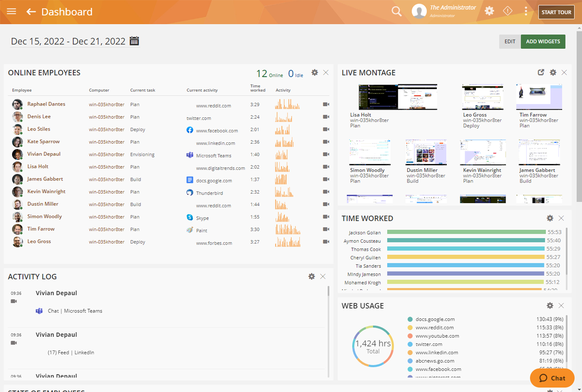This screenshot has height=392, width=582.
Task: Open the three-dot overflow menu
Action: pos(526,10)
